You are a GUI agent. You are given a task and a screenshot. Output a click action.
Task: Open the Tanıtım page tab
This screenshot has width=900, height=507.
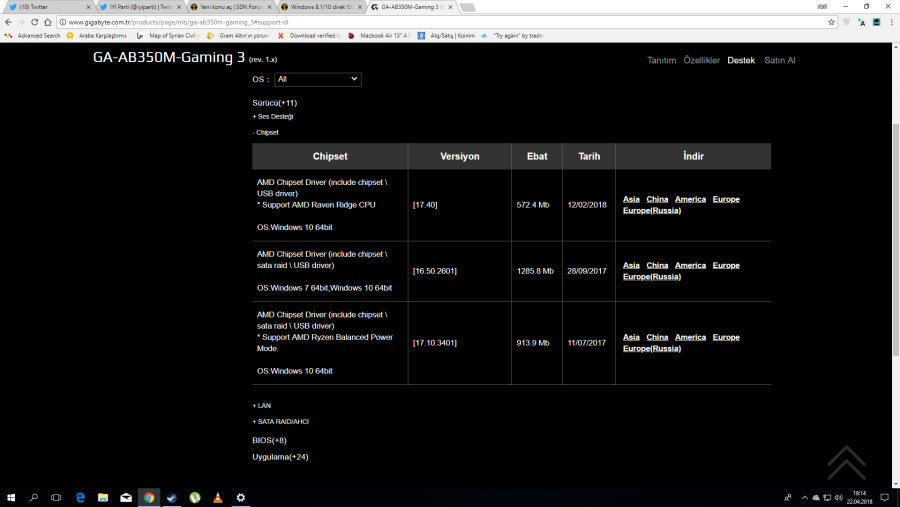pyautogui.click(x=661, y=60)
